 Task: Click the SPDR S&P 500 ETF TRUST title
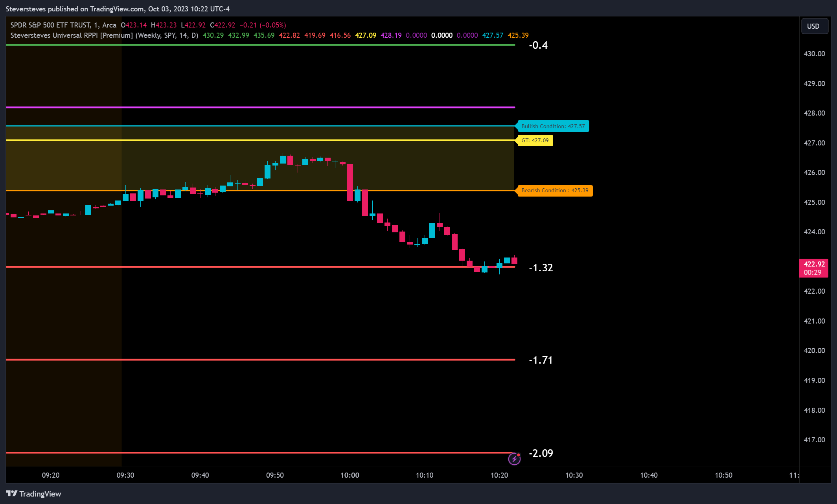50,25
